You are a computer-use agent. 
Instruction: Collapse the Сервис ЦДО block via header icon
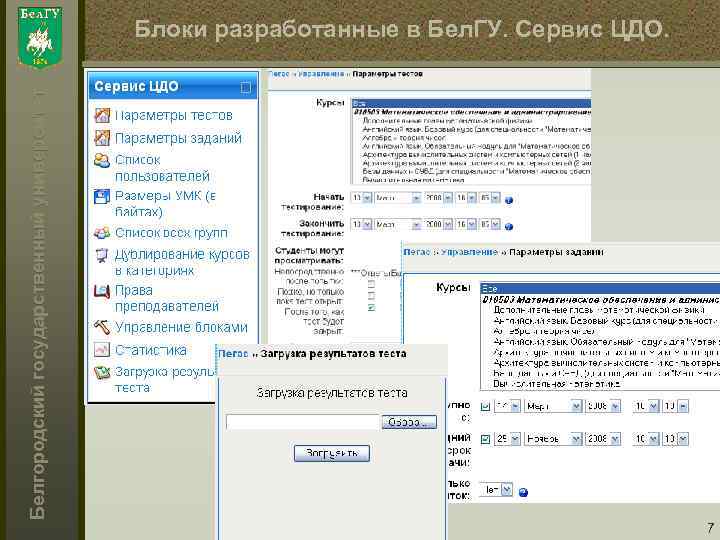coord(246,87)
